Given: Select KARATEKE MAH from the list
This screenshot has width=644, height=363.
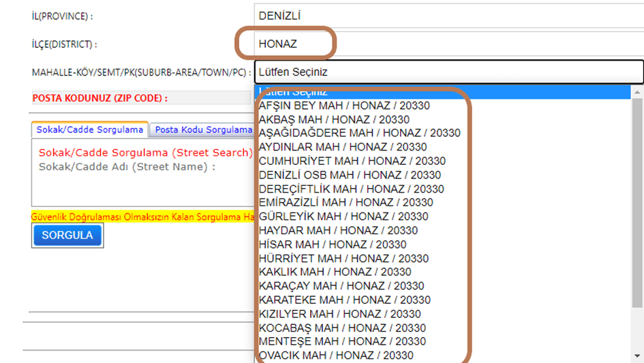Looking at the screenshot, I should 344,300.
